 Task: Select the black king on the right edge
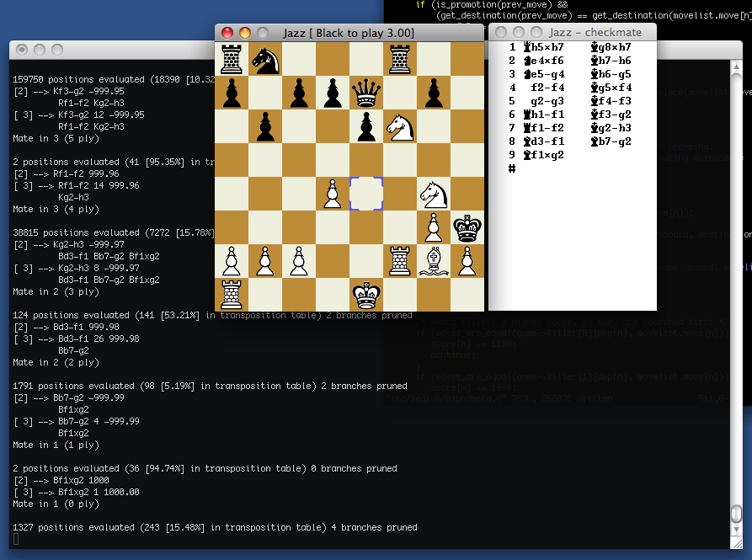pos(467,227)
